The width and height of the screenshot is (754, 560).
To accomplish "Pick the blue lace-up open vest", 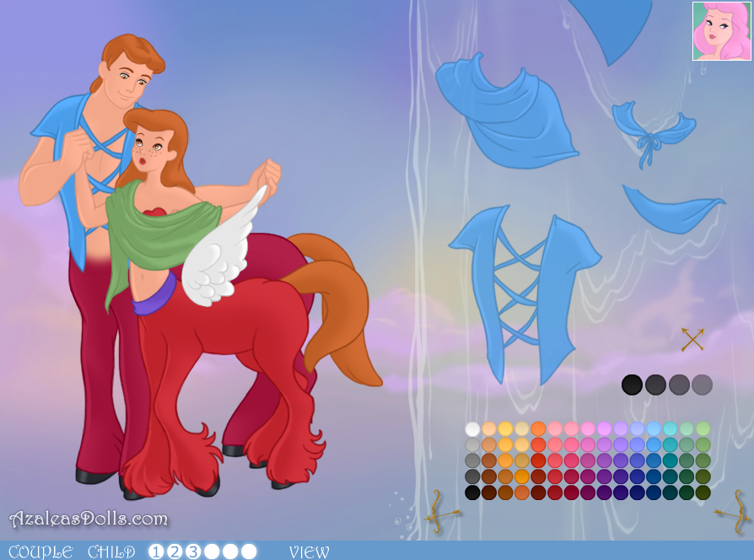I will (x=525, y=294).
